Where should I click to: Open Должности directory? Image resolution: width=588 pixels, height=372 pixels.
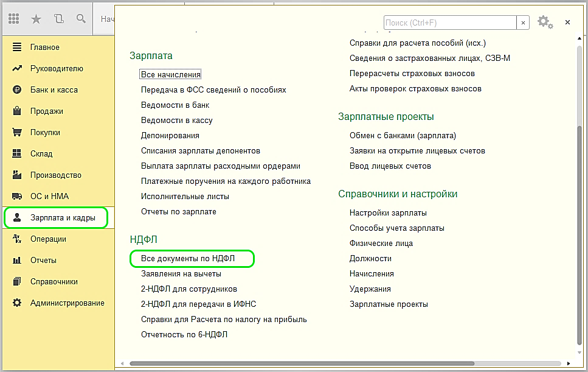tap(370, 259)
